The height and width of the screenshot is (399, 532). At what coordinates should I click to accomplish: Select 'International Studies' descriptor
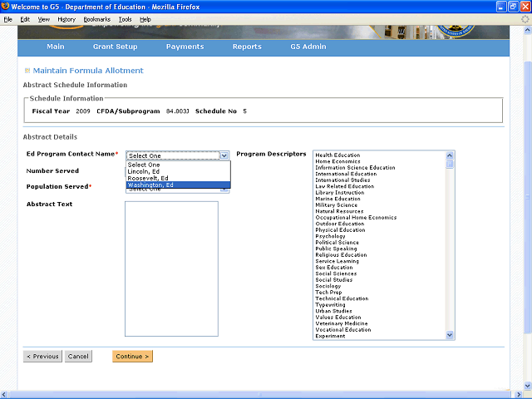(x=342, y=180)
